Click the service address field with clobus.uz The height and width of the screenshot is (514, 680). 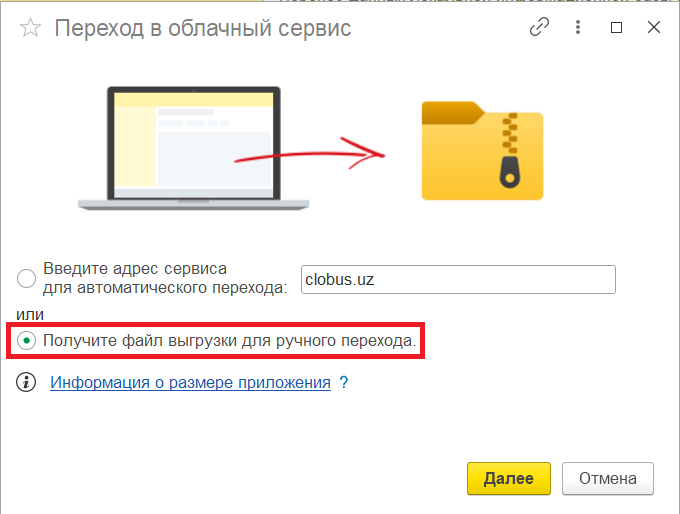458,279
